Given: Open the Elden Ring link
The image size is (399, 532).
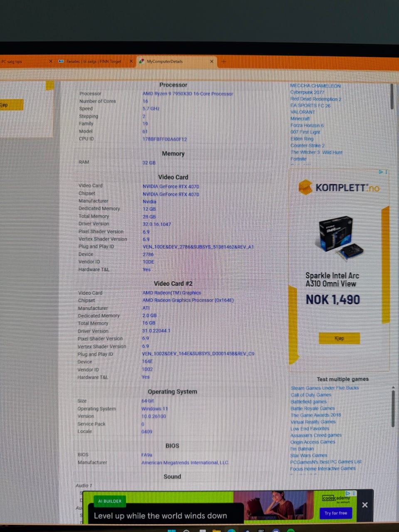Looking at the screenshot, I should [302, 139].
